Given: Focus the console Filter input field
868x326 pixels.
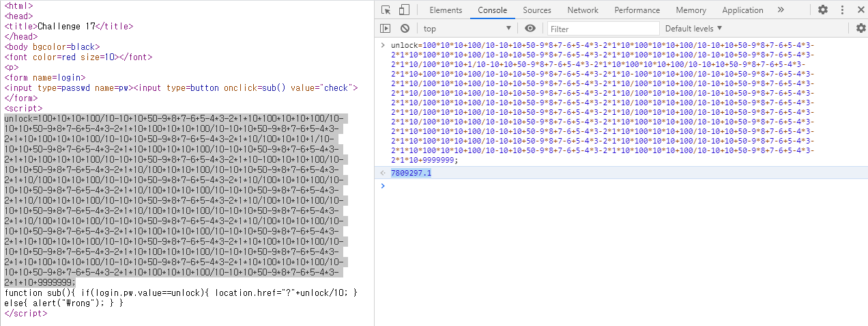Looking at the screenshot, I should 603,29.
